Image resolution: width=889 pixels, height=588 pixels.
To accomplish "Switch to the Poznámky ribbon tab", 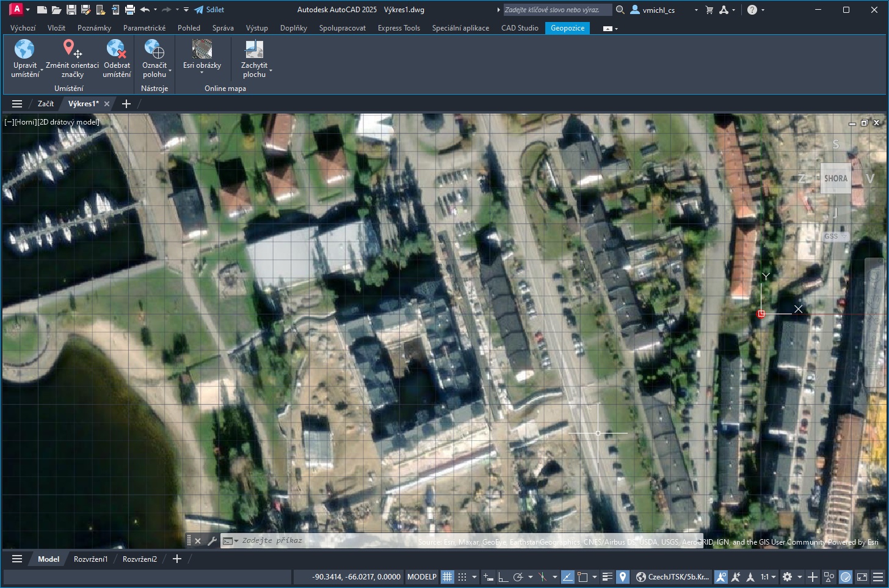I will 94,28.
